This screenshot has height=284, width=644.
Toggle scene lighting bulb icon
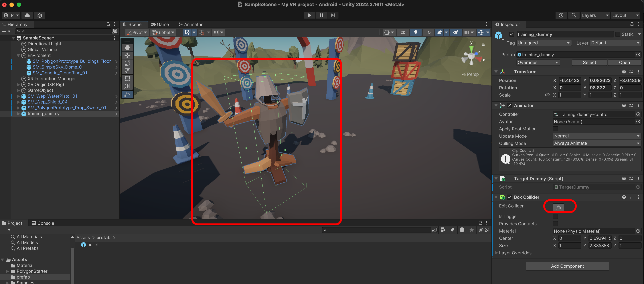[x=416, y=32]
